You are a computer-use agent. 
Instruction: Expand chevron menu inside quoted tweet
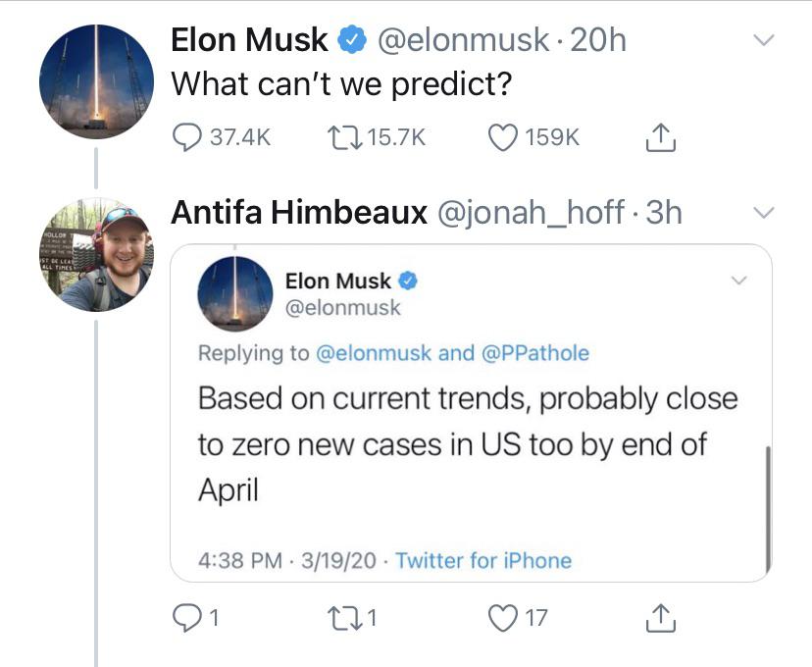coord(737,282)
